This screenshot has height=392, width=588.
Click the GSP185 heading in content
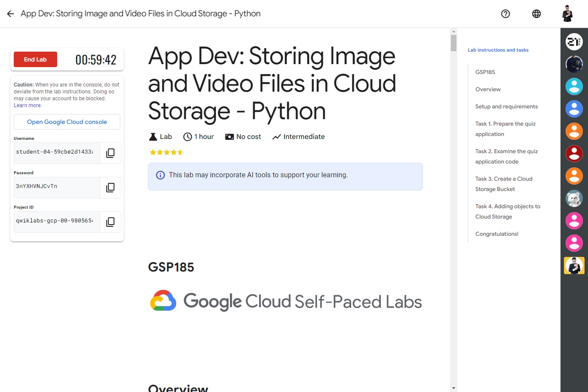pos(171,267)
